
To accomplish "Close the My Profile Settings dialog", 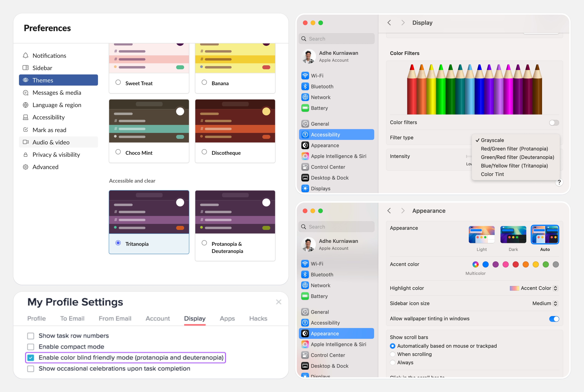I will tap(278, 302).
